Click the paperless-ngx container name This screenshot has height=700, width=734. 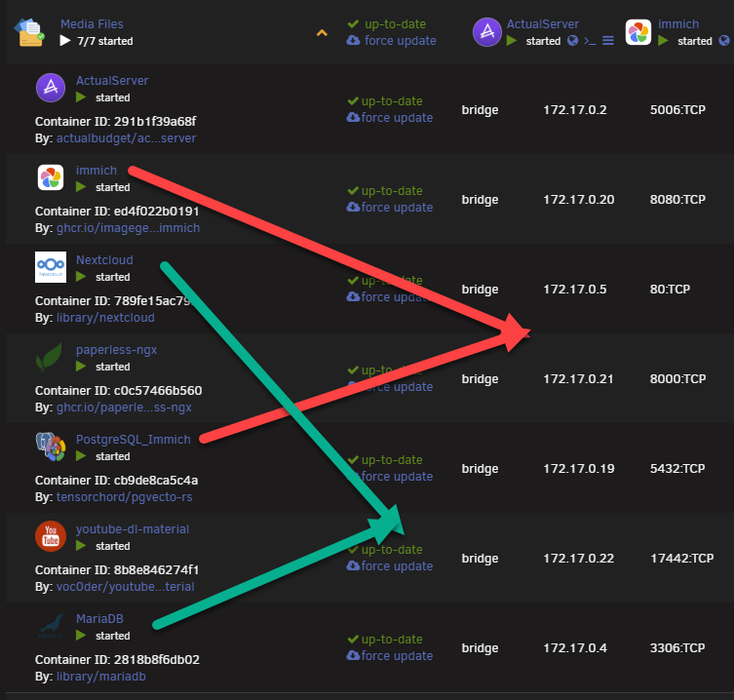[x=116, y=350]
